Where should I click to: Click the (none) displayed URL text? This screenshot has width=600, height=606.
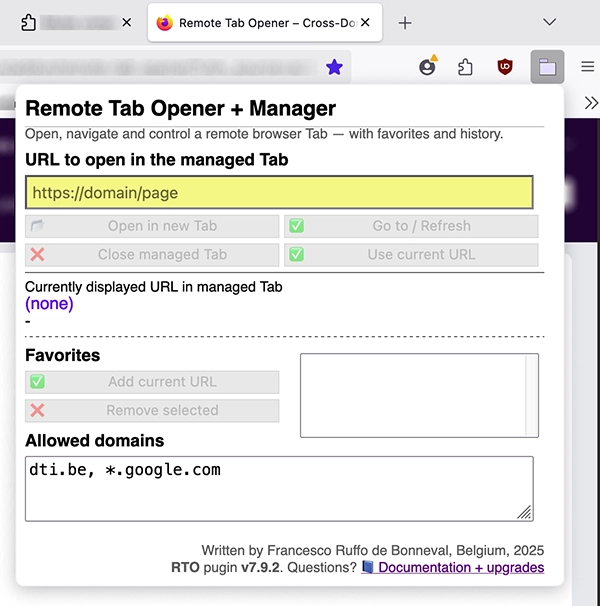point(49,304)
